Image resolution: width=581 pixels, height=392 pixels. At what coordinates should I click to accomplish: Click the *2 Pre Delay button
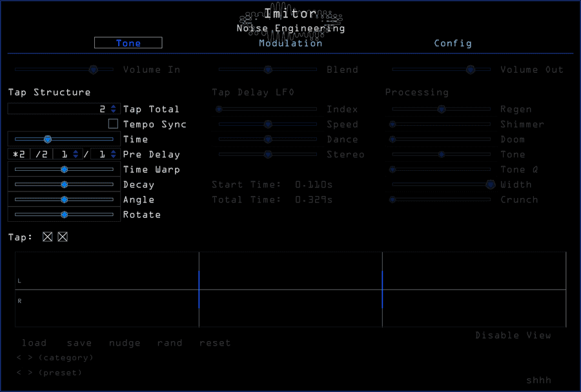(19, 154)
